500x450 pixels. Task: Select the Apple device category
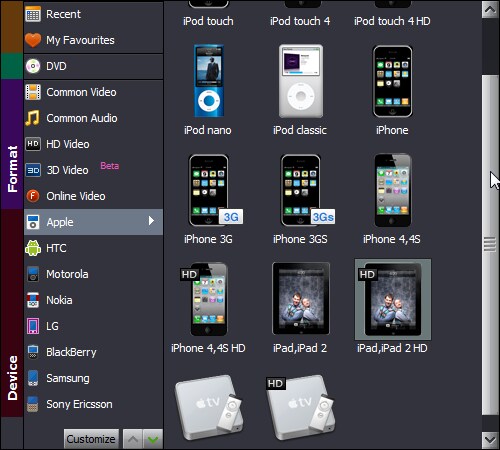[x=93, y=222]
